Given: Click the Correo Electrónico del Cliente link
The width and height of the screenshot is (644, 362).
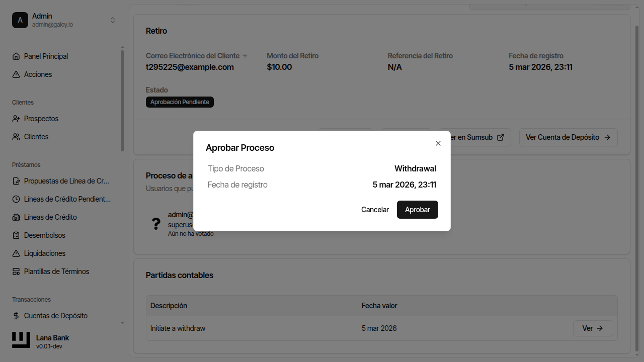Looking at the screenshot, I should [196, 56].
